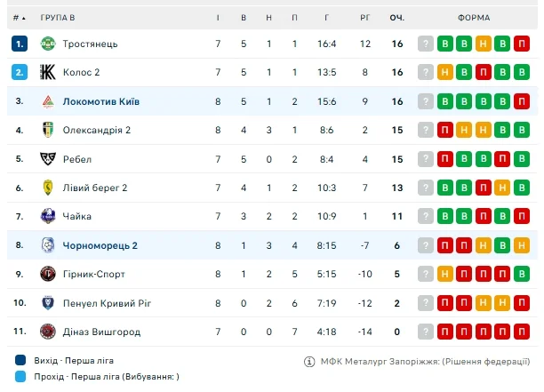Click the Чайка club logo
The image size is (544, 392).
[x=48, y=216]
